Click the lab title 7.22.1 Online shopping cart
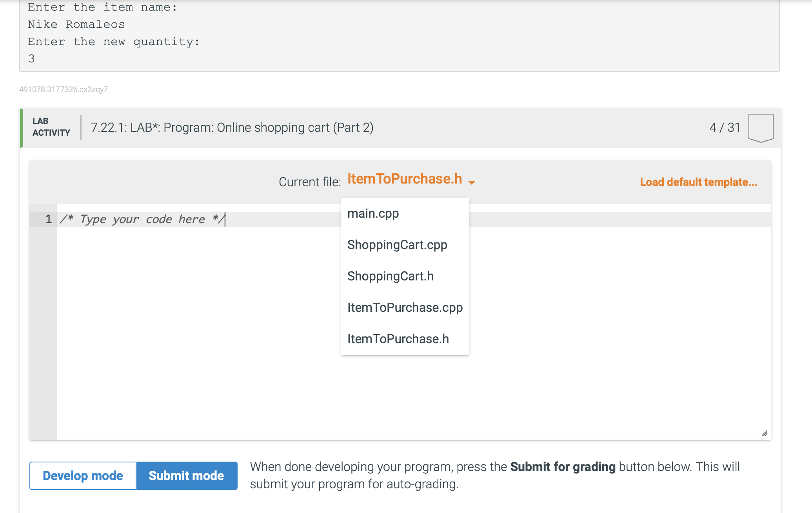The width and height of the screenshot is (812, 513). pos(232,127)
